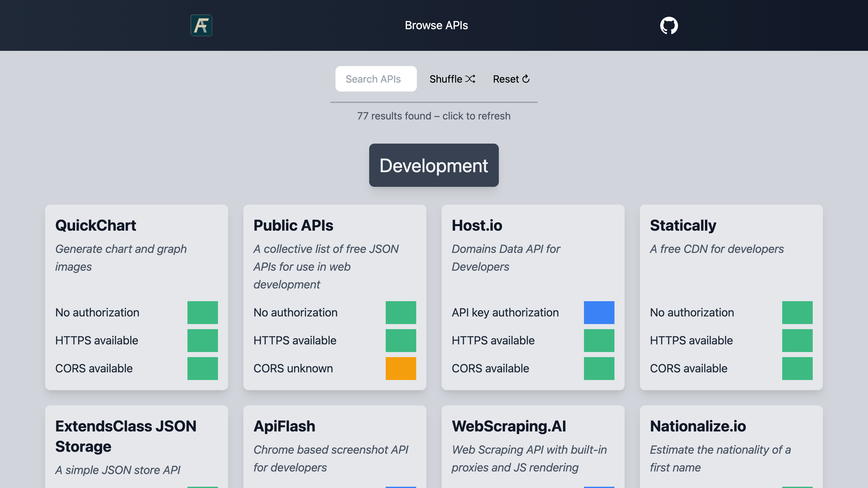Open the Browse APIs menu item
Screen dimensions: 868x488
point(436,25)
